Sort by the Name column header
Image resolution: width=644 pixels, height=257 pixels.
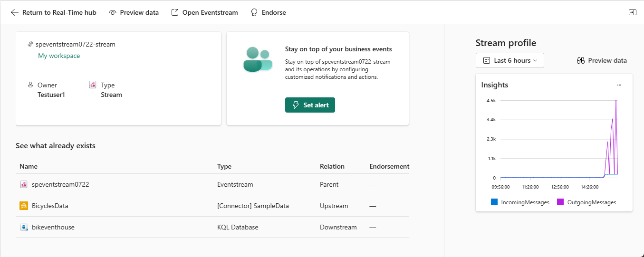click(x=29, y=166)
